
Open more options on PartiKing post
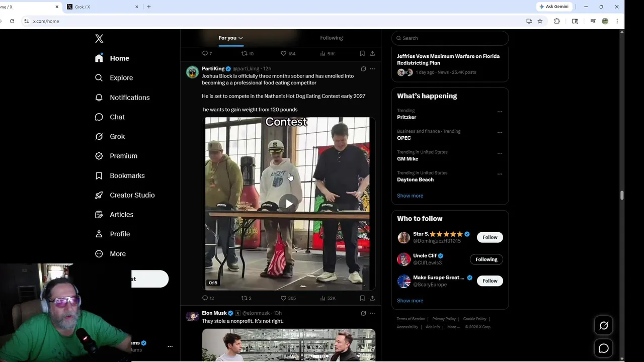372,69
